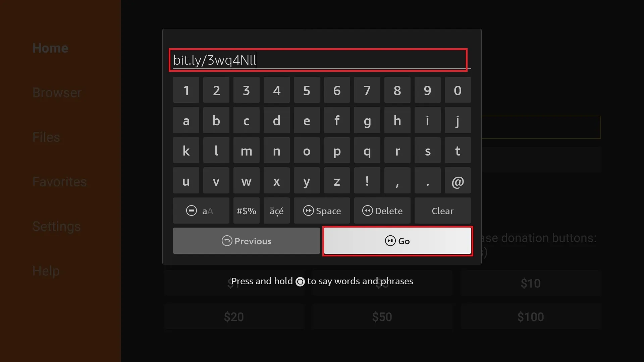This screenshot has height=362, width=644.
Task: Select the Delete key on keyboard
Action: click(382, 211)
